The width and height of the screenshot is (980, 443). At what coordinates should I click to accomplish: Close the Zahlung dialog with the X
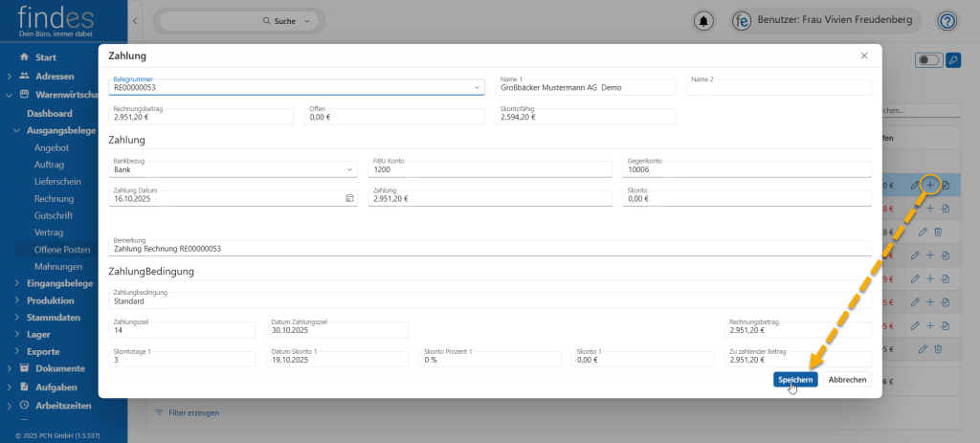(x=862, y=56)
